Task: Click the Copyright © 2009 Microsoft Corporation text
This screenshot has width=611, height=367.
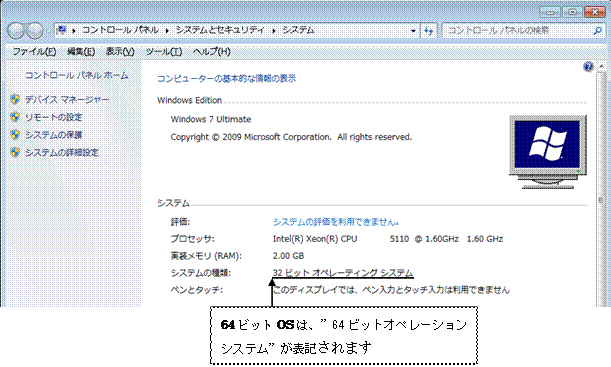Action: tap(291, 137)
